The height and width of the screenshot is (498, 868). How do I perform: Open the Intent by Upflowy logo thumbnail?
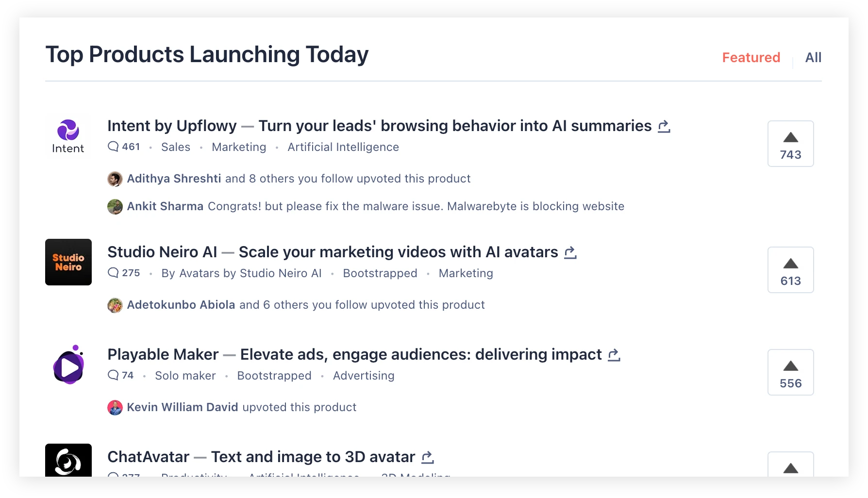pyautogui.click(x=68, y=136)
